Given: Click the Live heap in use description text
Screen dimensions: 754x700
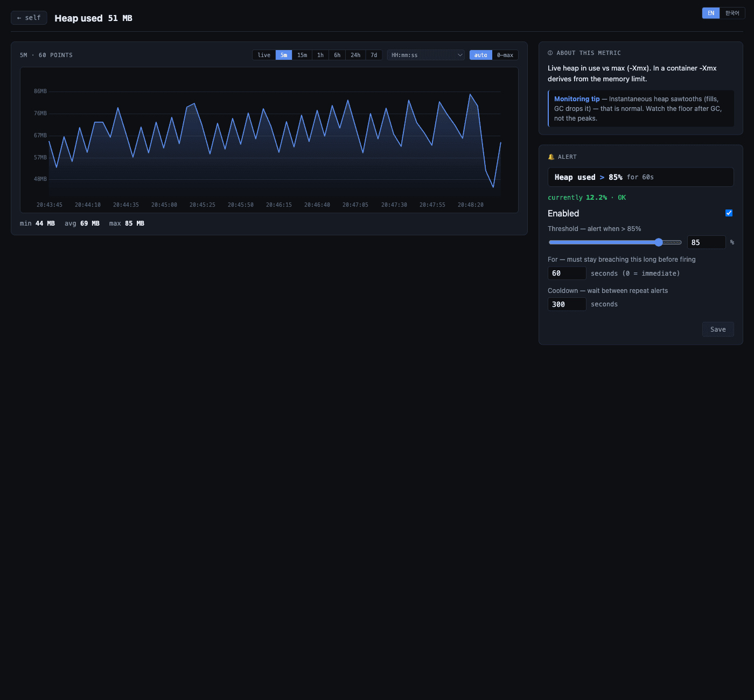Looking at the screenshot, I should 632,73.
